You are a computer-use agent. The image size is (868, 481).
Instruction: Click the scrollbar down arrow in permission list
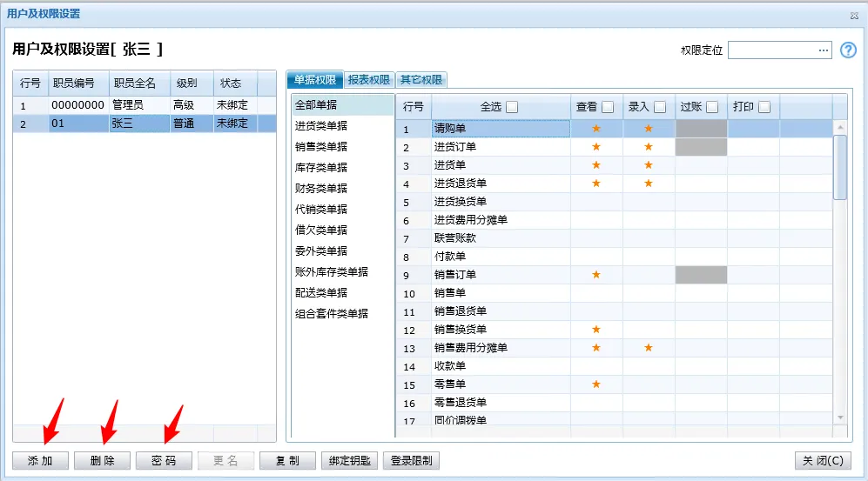click(x=840, y=418)
